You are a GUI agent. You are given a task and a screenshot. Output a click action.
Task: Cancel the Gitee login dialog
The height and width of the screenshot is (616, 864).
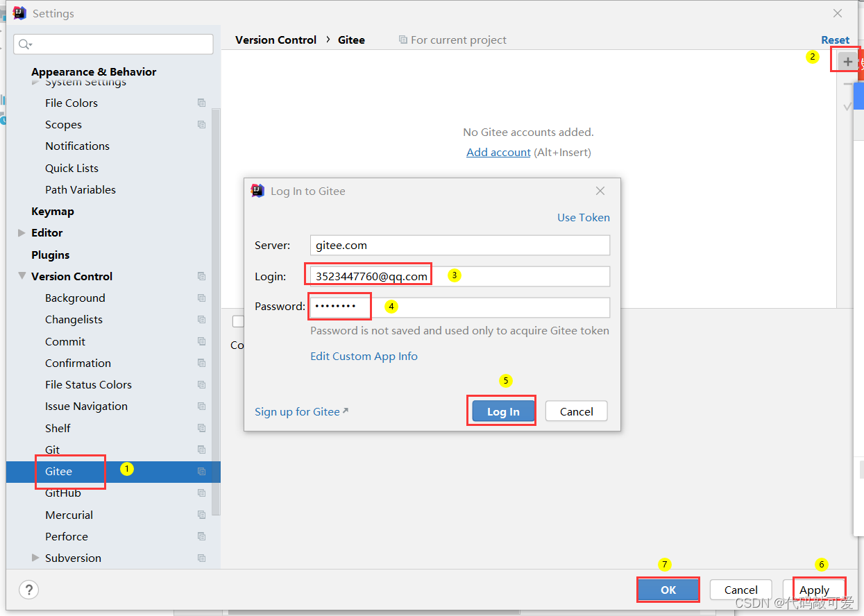coord(576,411)
